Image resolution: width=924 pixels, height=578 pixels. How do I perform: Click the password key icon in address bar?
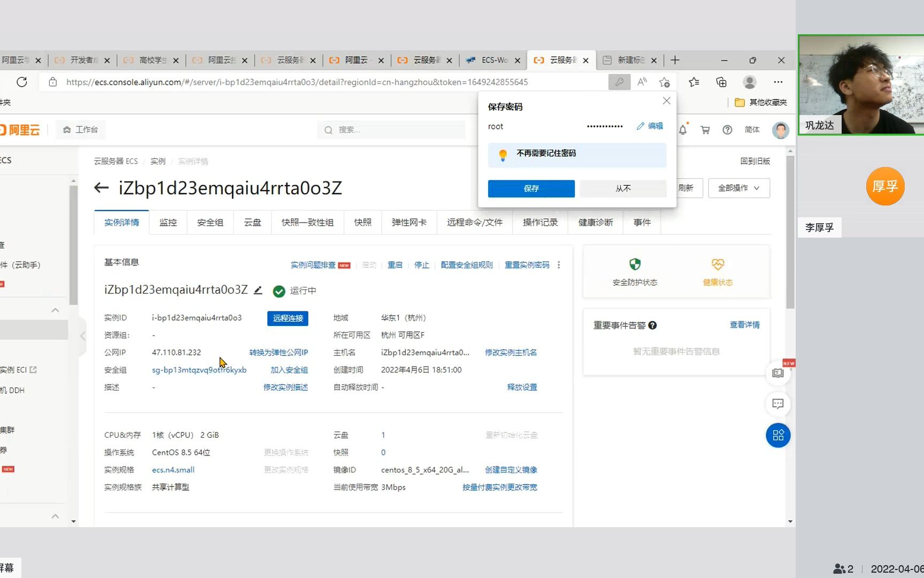619,82
